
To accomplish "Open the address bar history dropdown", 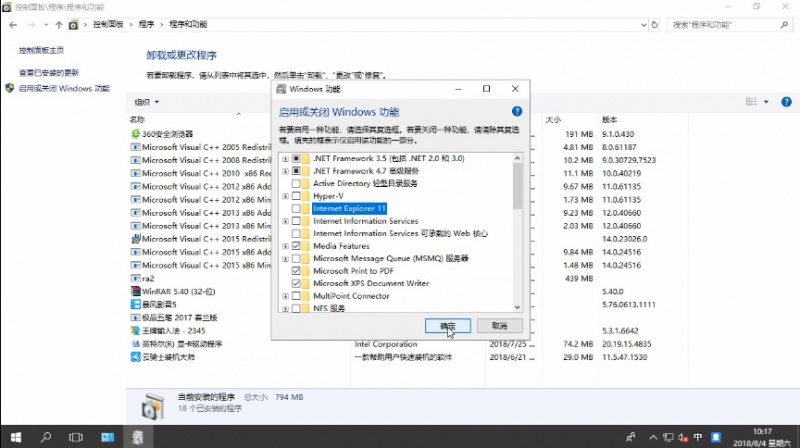I will (643, 24).
